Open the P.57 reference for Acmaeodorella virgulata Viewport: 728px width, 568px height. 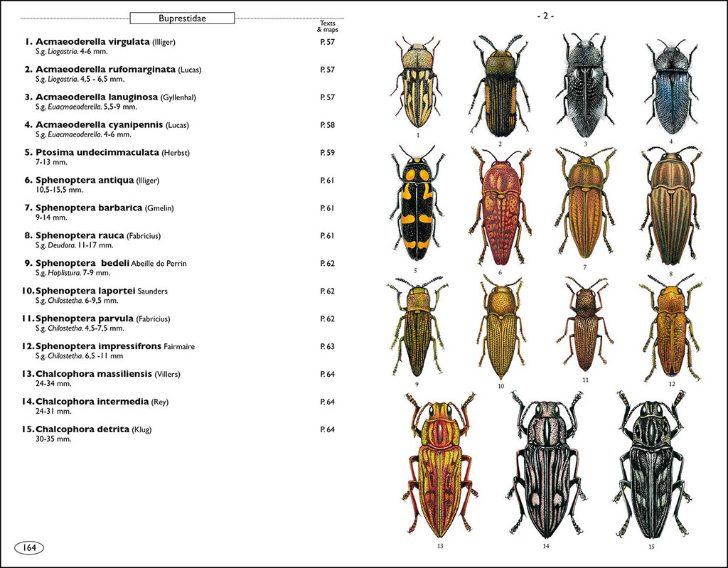click(x=327, y=43)
